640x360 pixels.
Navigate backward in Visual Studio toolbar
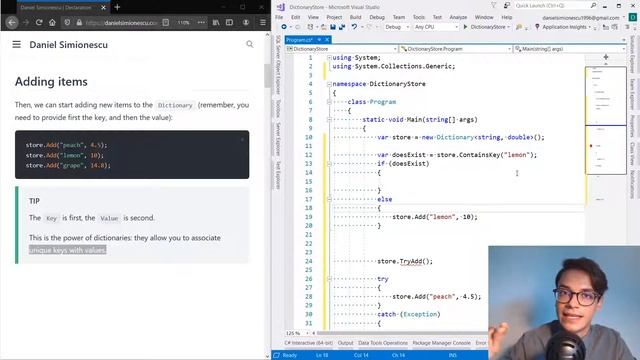point(284,27)
